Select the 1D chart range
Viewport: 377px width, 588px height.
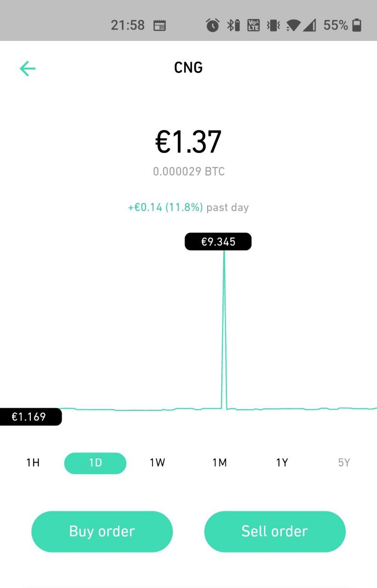point(95,463)
